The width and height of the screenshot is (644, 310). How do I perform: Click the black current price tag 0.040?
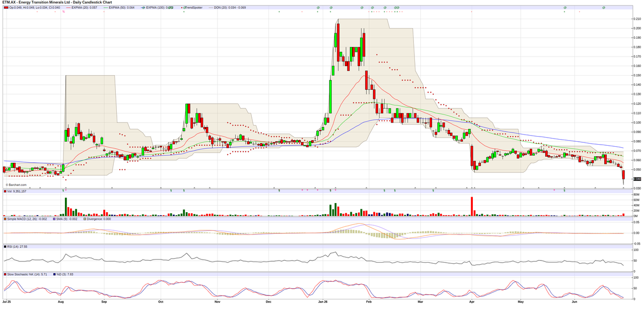(637, 179)
